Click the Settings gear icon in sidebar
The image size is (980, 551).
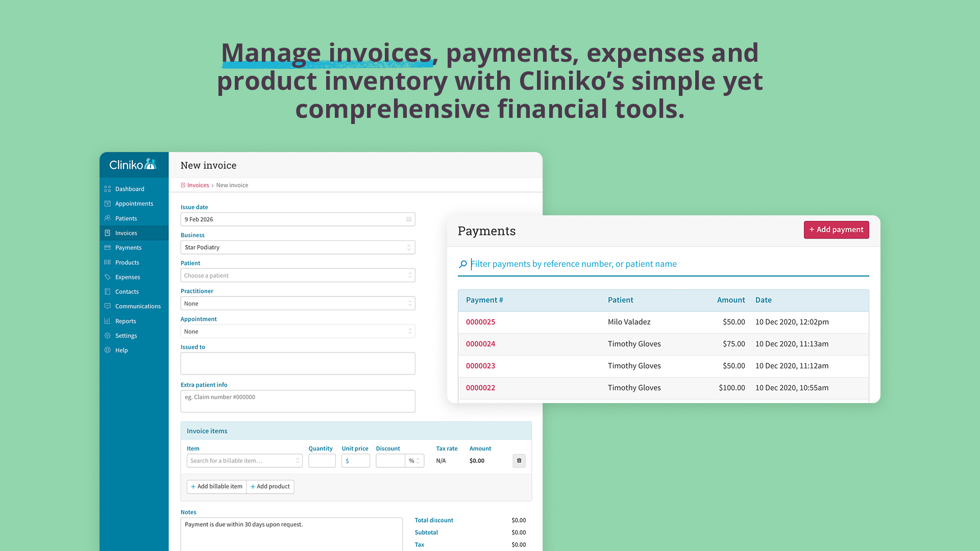pyautogui.click(x=107, y=336)
